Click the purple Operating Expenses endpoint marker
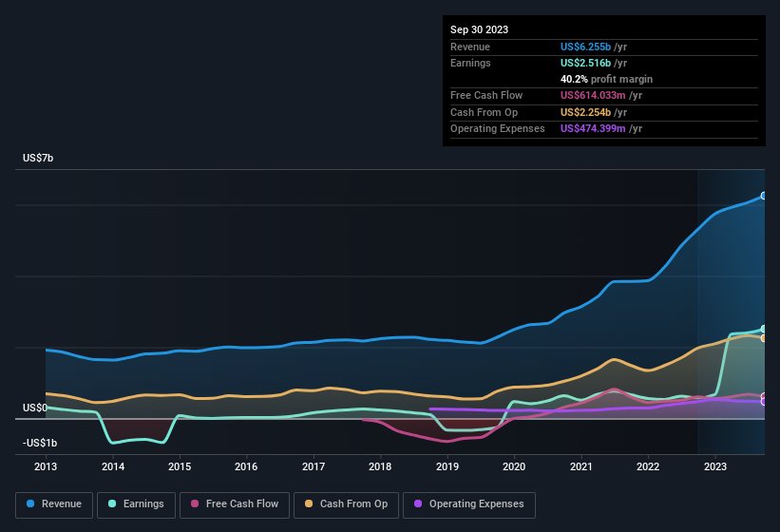 (764, 401)
